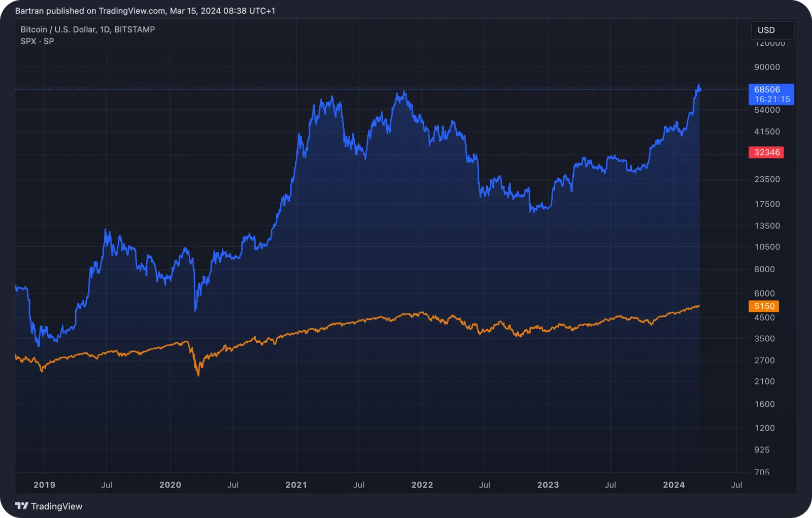
Task: Click the 13500 price scale value
Action: pyautogui.click(x=767, y=226)
